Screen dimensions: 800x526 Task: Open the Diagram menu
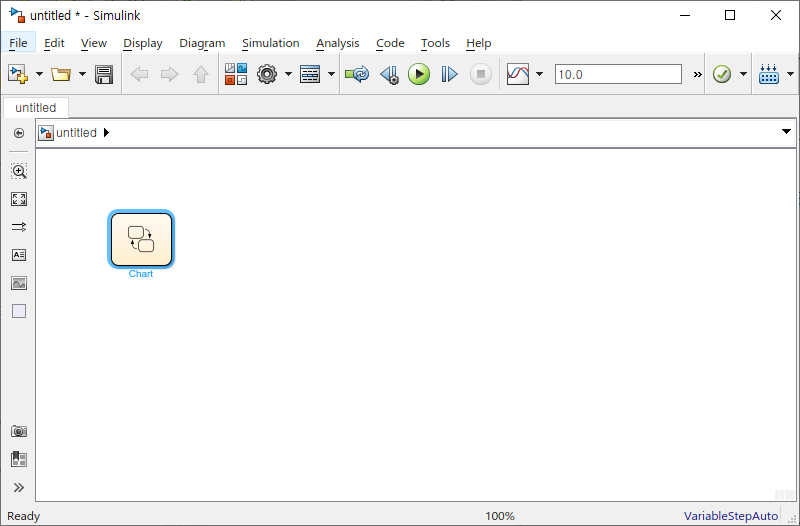(202, 43)
